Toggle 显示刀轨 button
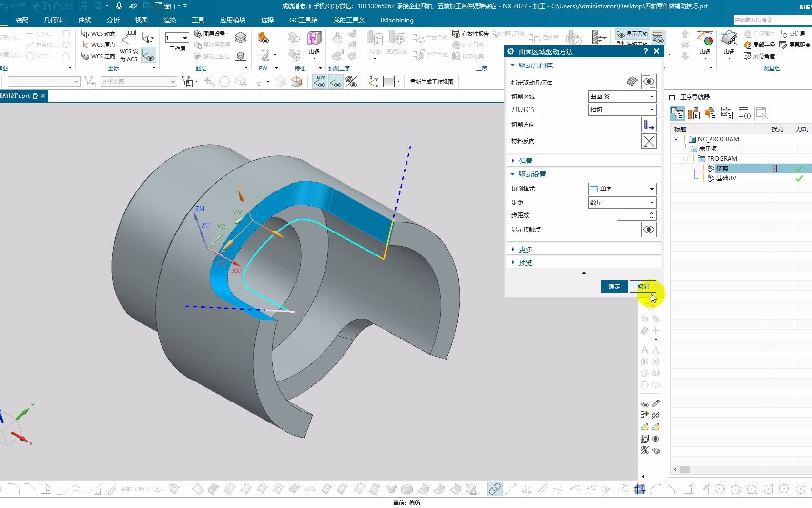 tap(632, 34)
